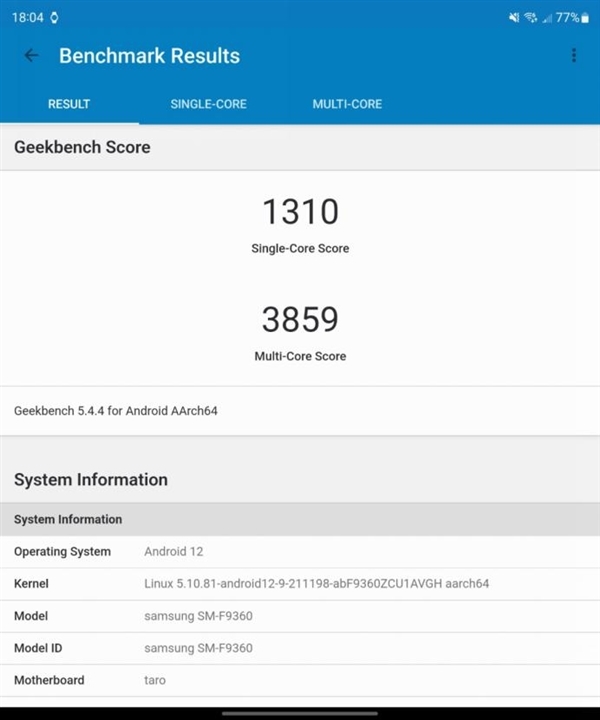Open the three-dot overflow menu
The image size is (600, 720).
573,56
